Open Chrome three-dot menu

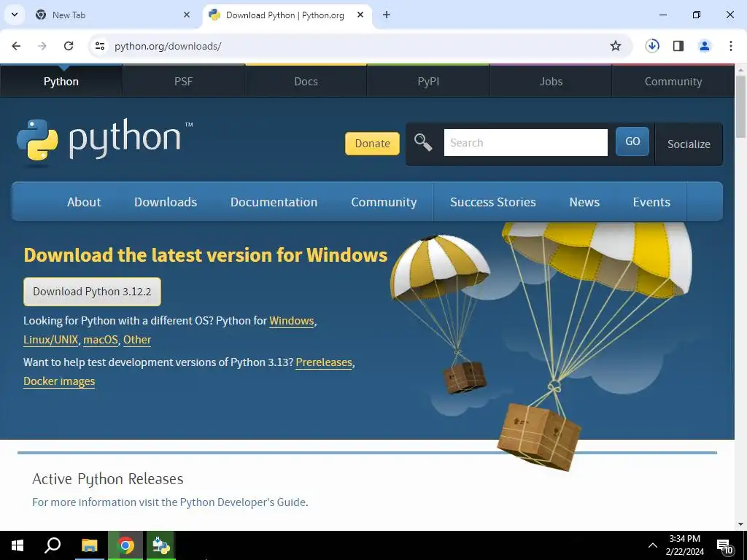(731, 46)
